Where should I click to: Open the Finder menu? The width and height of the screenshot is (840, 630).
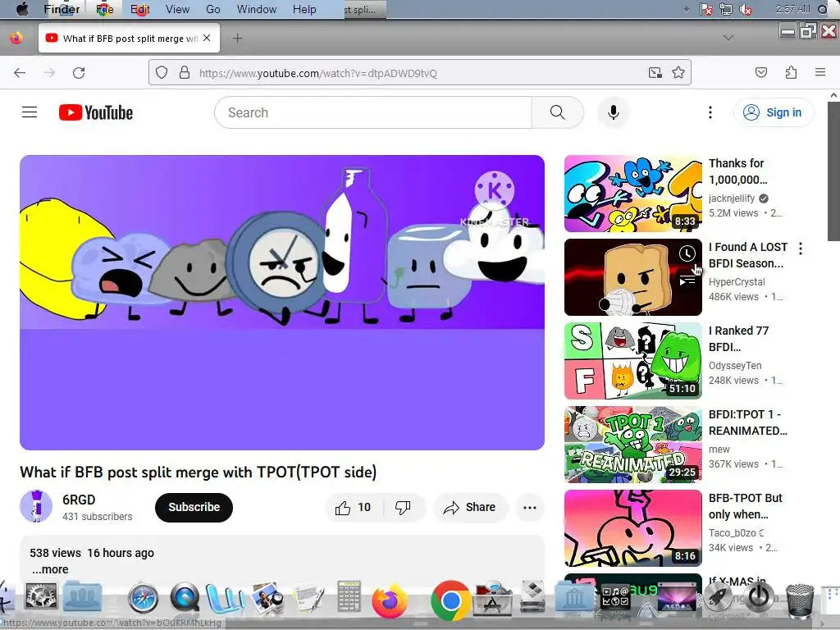click(x=62, y=9)
